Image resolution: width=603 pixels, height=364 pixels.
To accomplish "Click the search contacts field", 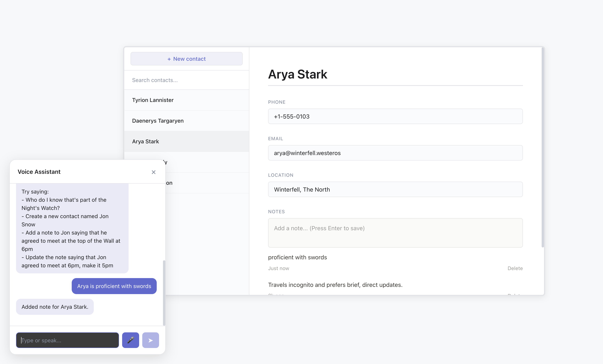I will pos(186,80).
